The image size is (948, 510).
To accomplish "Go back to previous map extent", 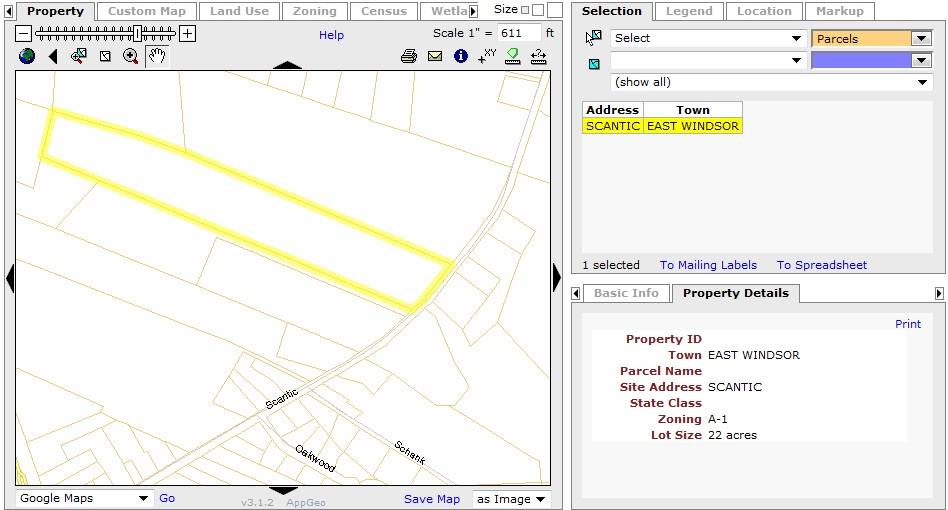I will pos(53,56).
